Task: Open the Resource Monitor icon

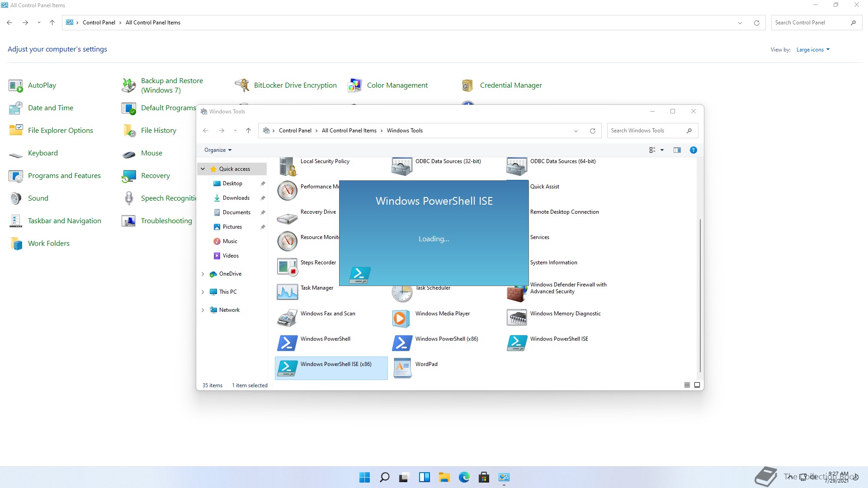Action: click(x=288, y=241)
